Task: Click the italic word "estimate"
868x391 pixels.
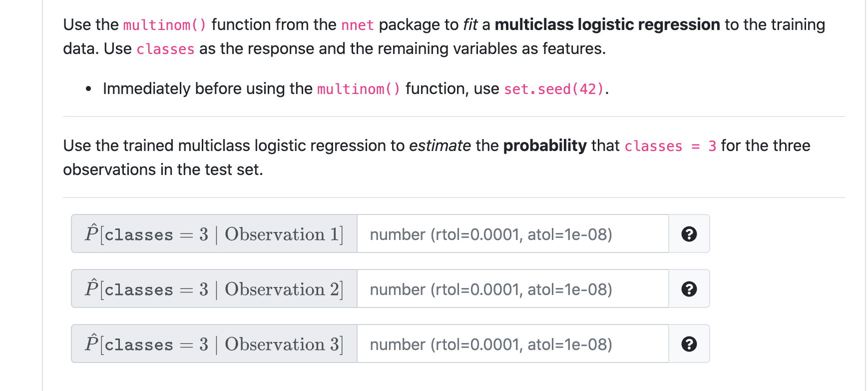Action: 439,145
